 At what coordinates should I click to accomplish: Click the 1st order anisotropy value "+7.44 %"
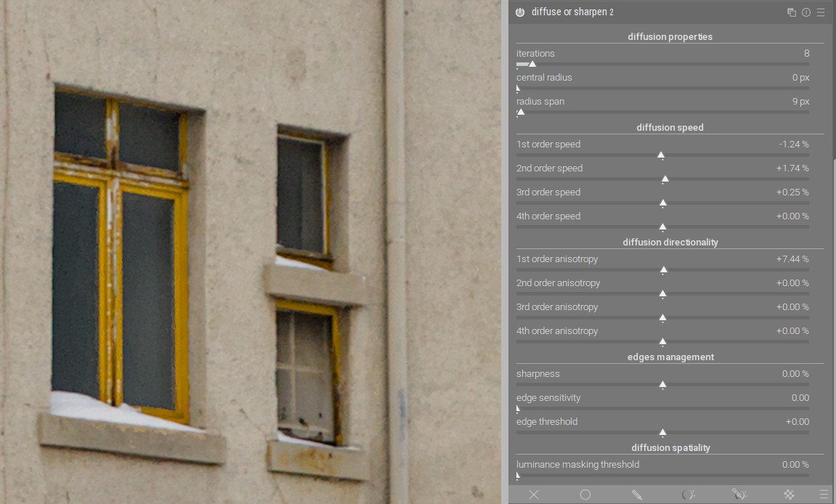click(792, 259)
